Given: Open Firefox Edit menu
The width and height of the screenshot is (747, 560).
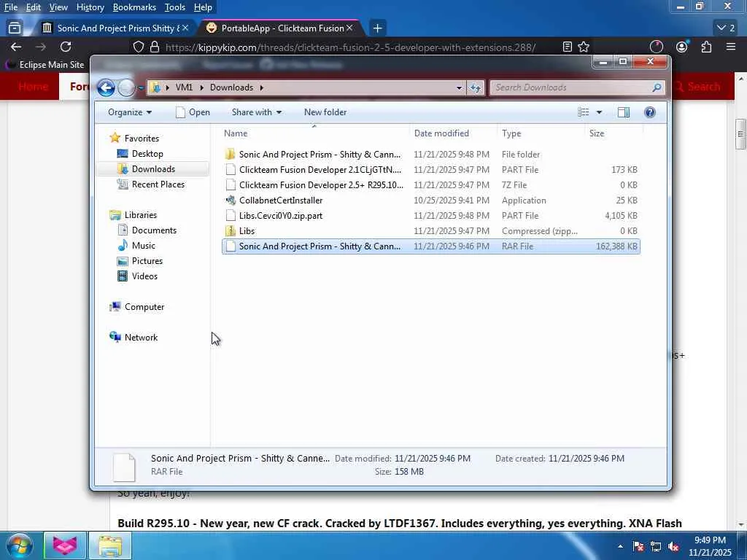Looking at the screenshot, I should [33, 7].
